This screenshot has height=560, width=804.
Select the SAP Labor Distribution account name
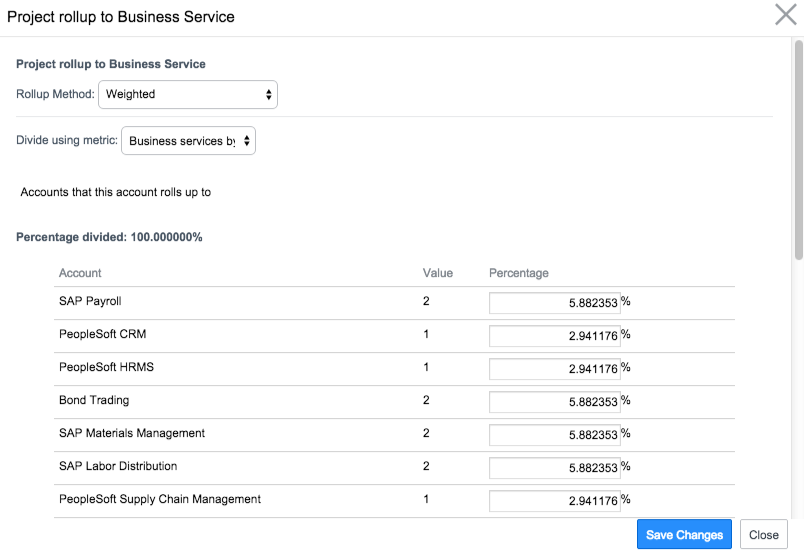[118, 466]
